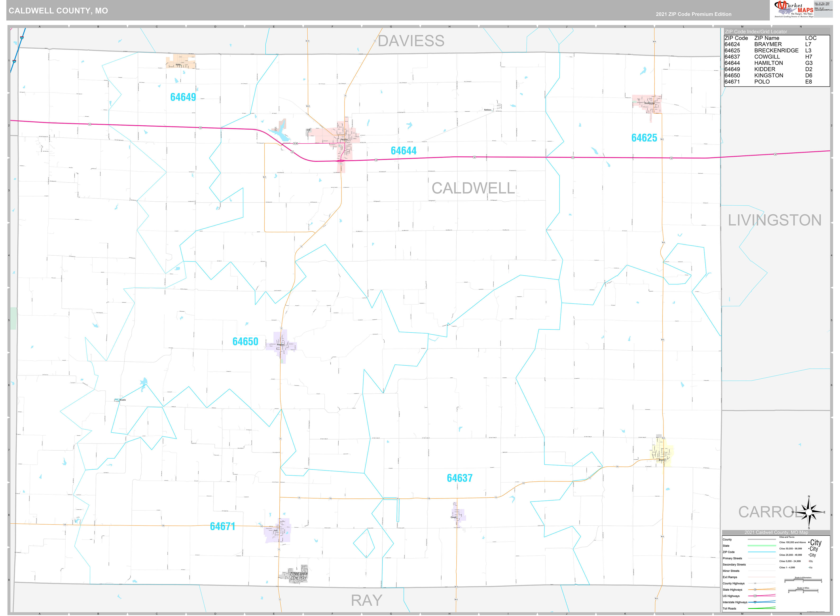Click the US Highways legend symbol
The height and width of the screenshot is (616, 840).
(755, 596)
